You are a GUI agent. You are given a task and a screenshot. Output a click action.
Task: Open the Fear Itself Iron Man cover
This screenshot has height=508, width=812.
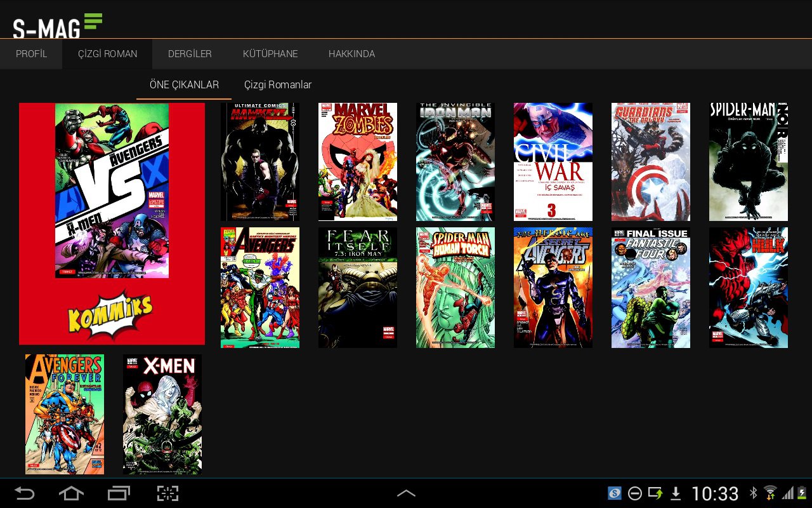(x=358, y=288)
